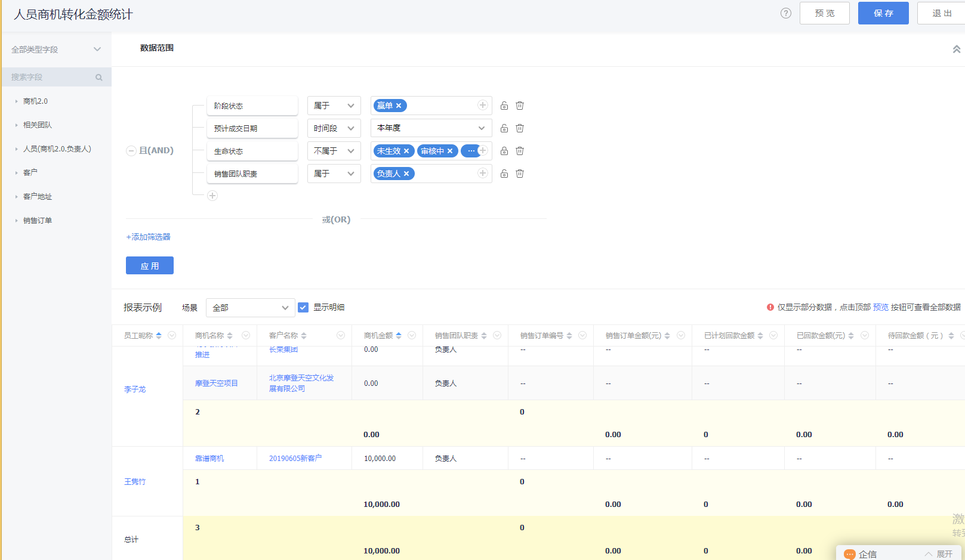The height and width of the screenshot is (560, 965).
Task: Open operator dropdown for 阶段状态 row
Action: (x=334, y=106)
